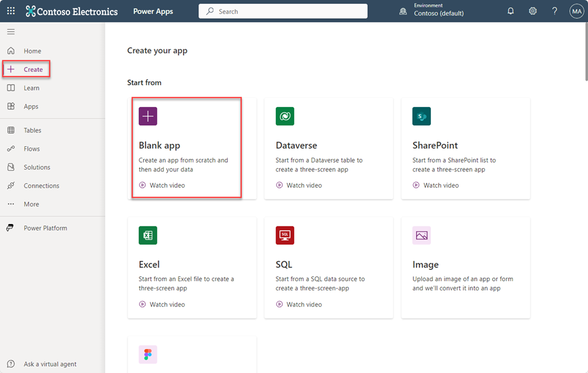Click the Flows icon in sidebar
This screenshot has width=588, height=373.
point(11,148)
